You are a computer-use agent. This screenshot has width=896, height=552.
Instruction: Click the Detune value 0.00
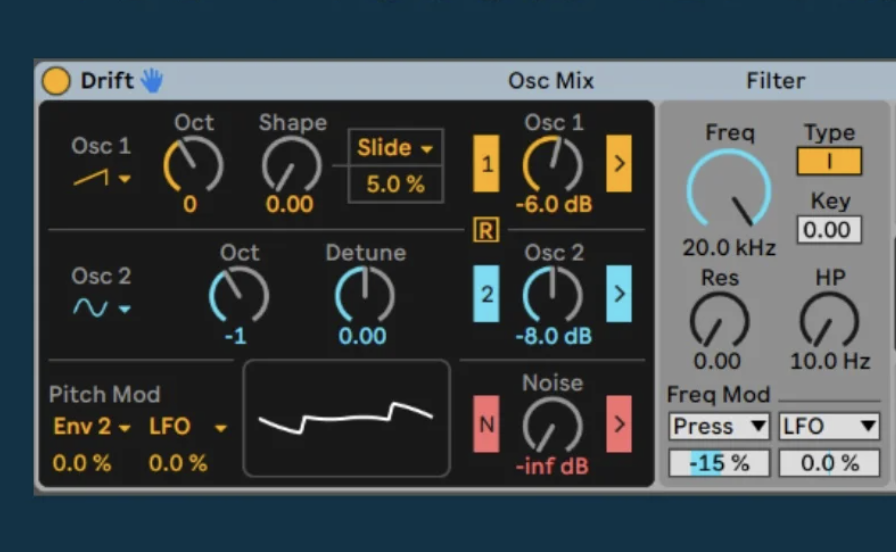point(362,336)
